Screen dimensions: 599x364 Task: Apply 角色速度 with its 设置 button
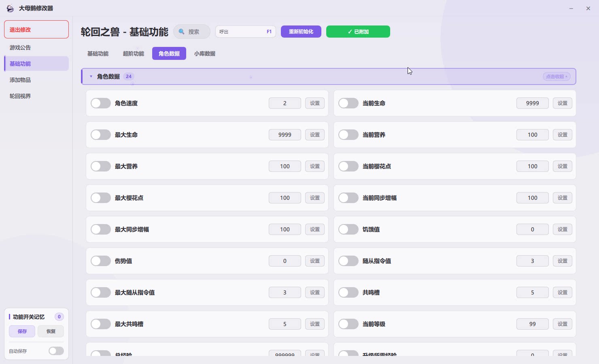[x=315, y=103]
